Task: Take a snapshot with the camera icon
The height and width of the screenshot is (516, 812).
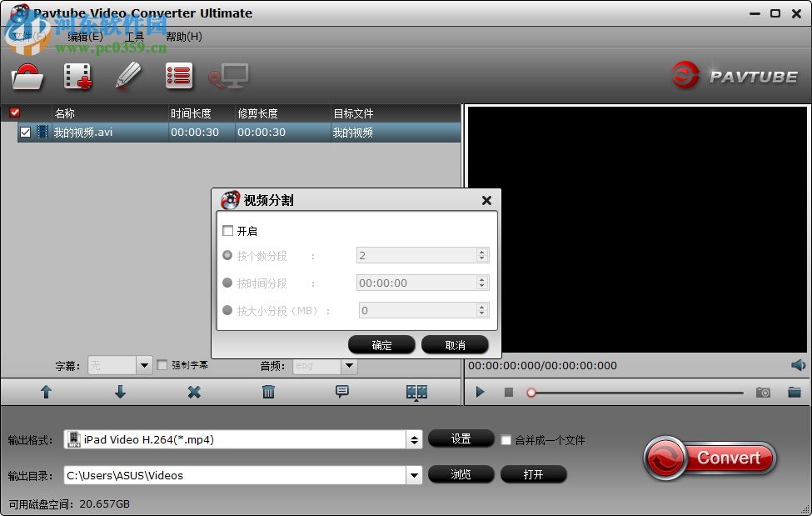Action: point(763,392)
